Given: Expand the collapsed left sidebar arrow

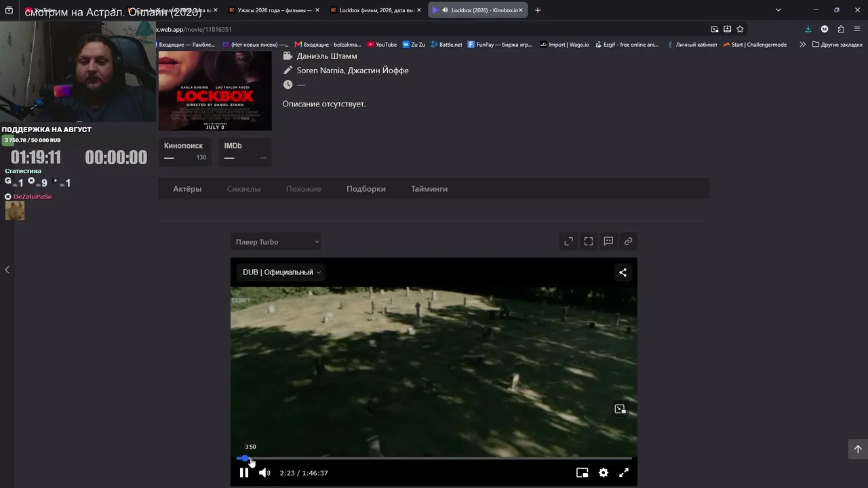Looking at the screenshot, I should coord(7,270).
